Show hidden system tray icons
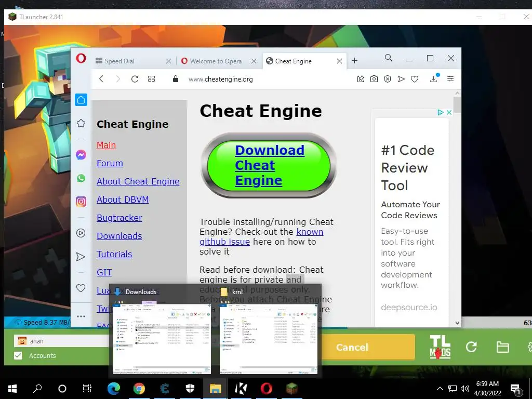This screenshot has height=399, width=532. tap(440, 389)
